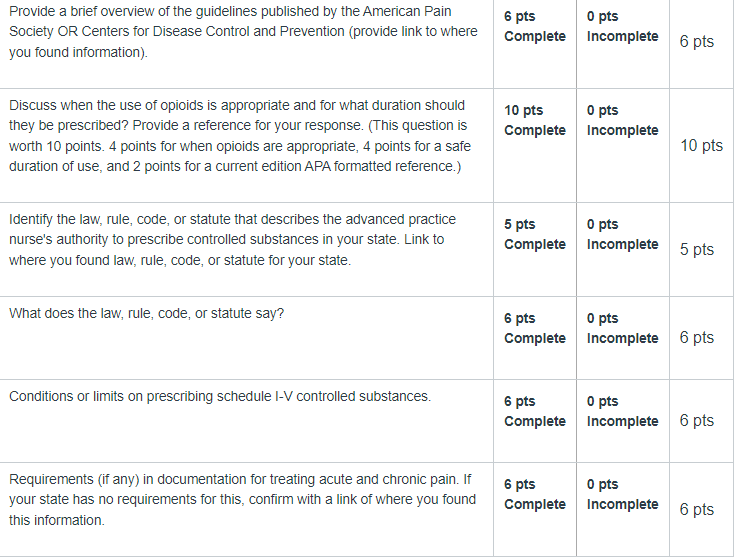Select 0 pts Incomplete for state law identification
The image size is (737, 557).
622,234
